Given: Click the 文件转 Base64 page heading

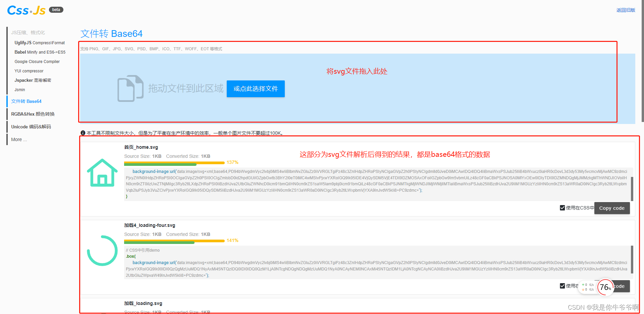Looking at the screenshot, I should 111,34.
